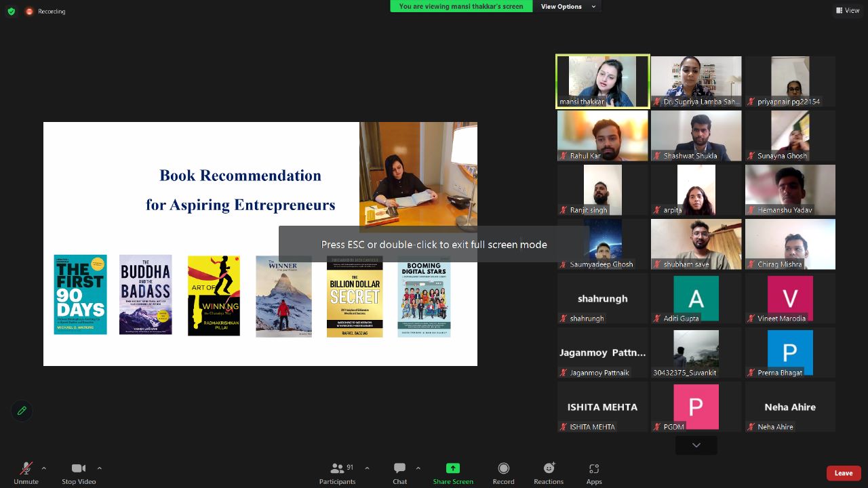This screenshot has width=868, height=488.
Task: Select PGDM participant avatar tile
Action: 696,407
